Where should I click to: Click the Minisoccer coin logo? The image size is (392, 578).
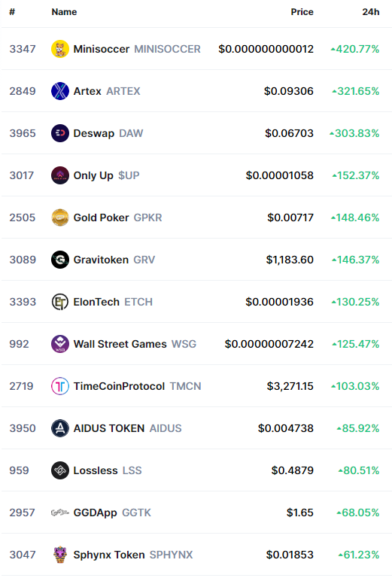click(60, 49)
